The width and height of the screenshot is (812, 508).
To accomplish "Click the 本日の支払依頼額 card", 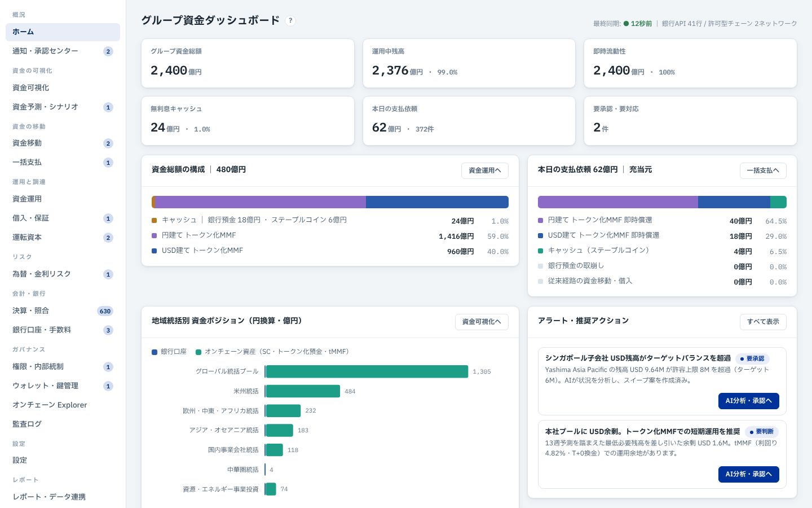I will pyautogui.click(x=469, y=121).
